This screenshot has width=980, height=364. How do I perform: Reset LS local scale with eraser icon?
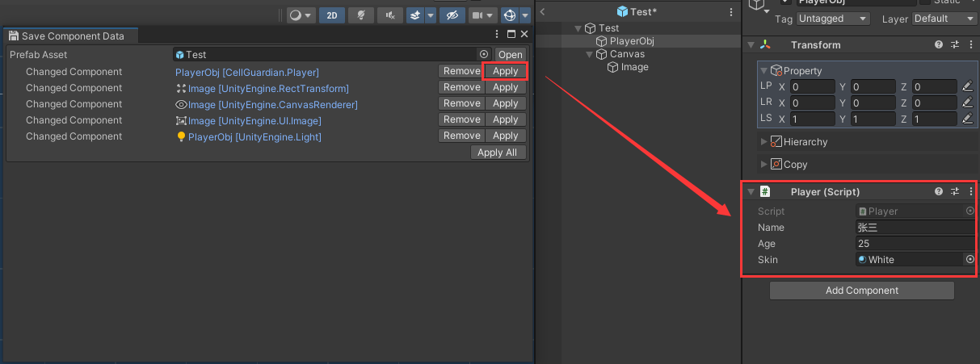pyautogui.click(x=967, y=119)
